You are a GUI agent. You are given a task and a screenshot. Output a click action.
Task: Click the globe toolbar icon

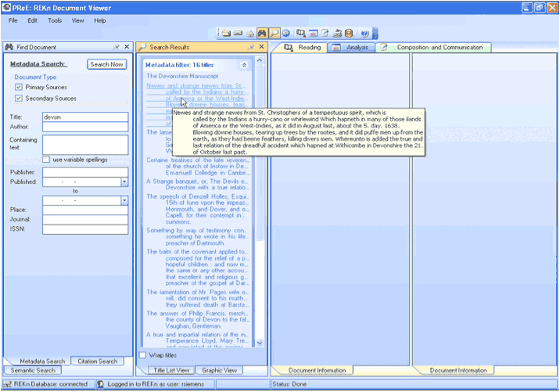click(286, 33)
